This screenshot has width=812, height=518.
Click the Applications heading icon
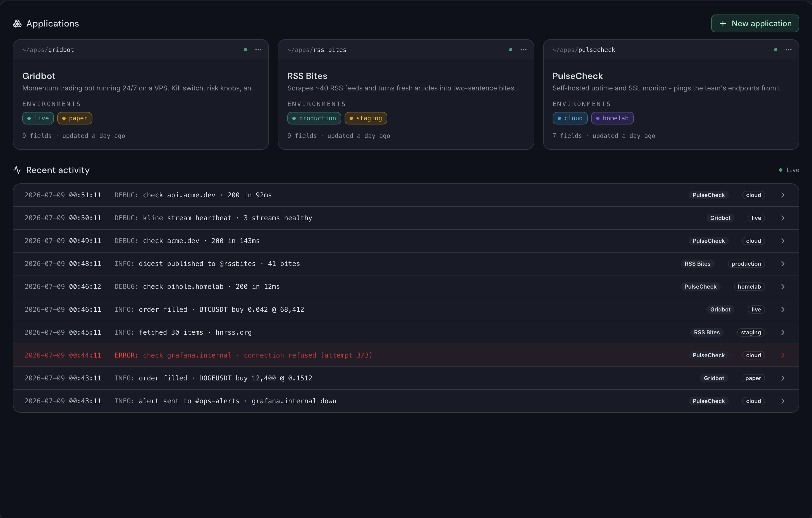17,24
